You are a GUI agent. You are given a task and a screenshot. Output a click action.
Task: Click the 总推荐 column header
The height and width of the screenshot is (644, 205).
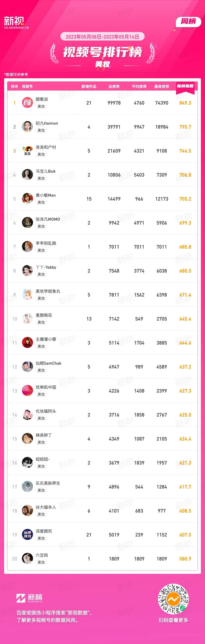click(114, 87)
